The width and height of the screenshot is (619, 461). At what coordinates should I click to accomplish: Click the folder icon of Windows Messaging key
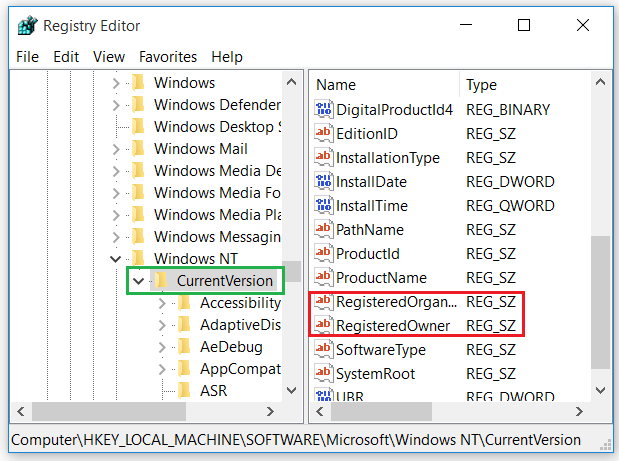138,237
